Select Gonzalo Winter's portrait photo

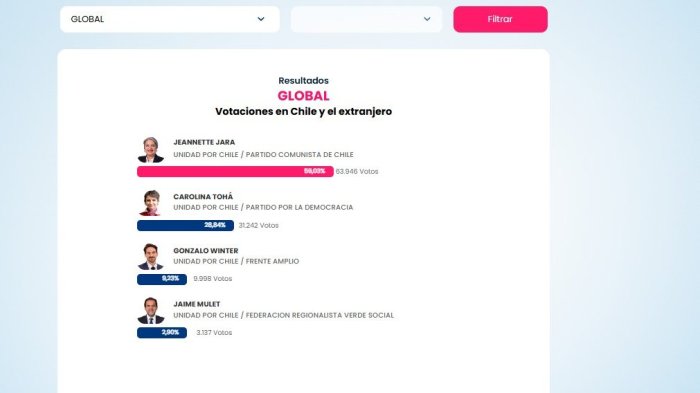tap(151, 257)
